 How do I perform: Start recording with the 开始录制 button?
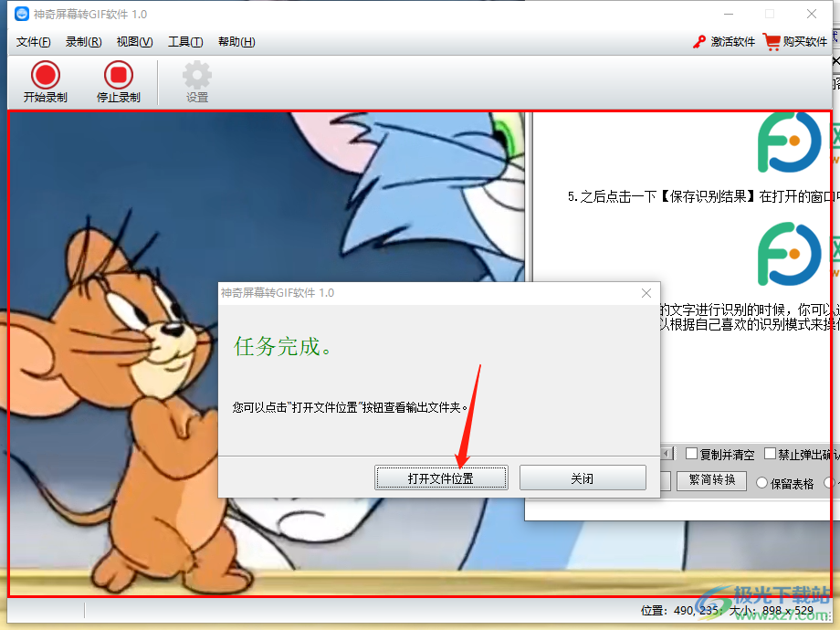(45, 82)
